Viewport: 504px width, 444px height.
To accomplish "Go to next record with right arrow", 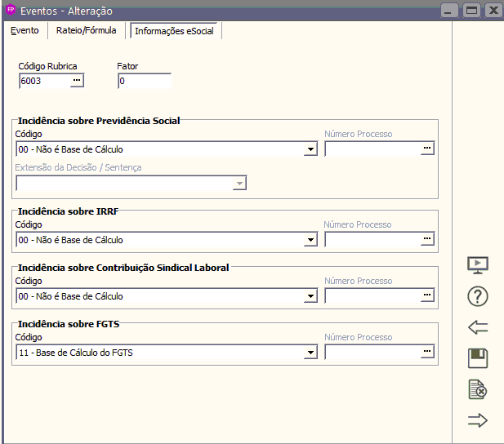I will 478,420.
